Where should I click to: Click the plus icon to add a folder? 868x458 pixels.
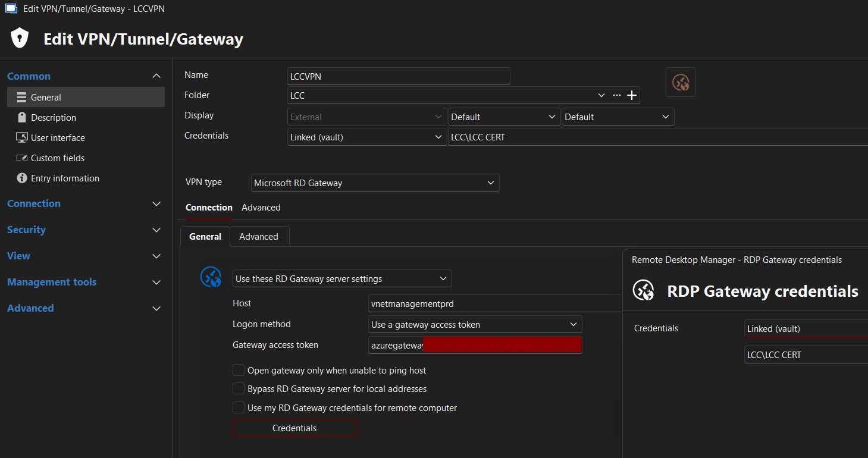pyautogui.click(x=632, y=95)
